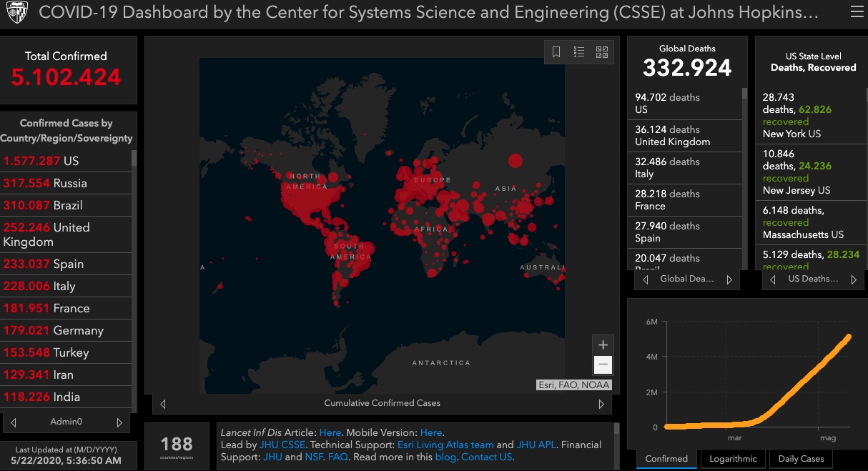Screen dimensions: 868x471
Task: Switch to the Logarithmic chart tab
Action: pyautogui.click(x=734, y=459)
